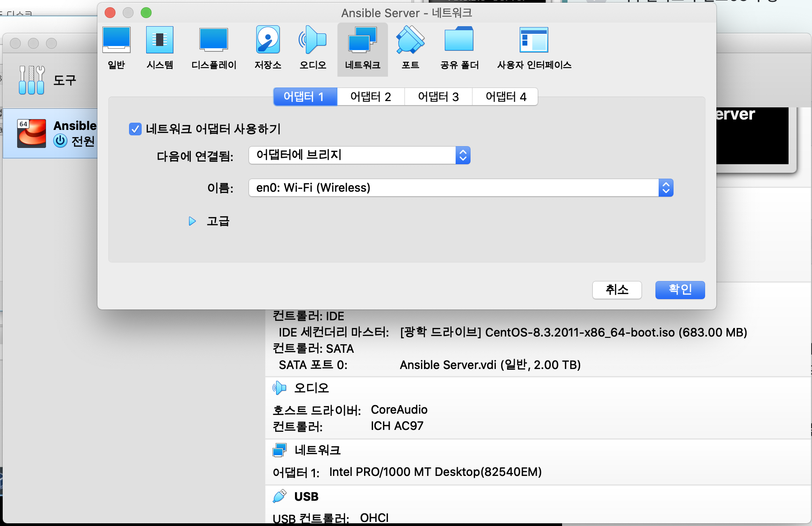The width and height of the screenshot is (812, 526).
Task: Click the 취소 (Cancel) button
Action: pyautogui.click(x=617, y=290)
